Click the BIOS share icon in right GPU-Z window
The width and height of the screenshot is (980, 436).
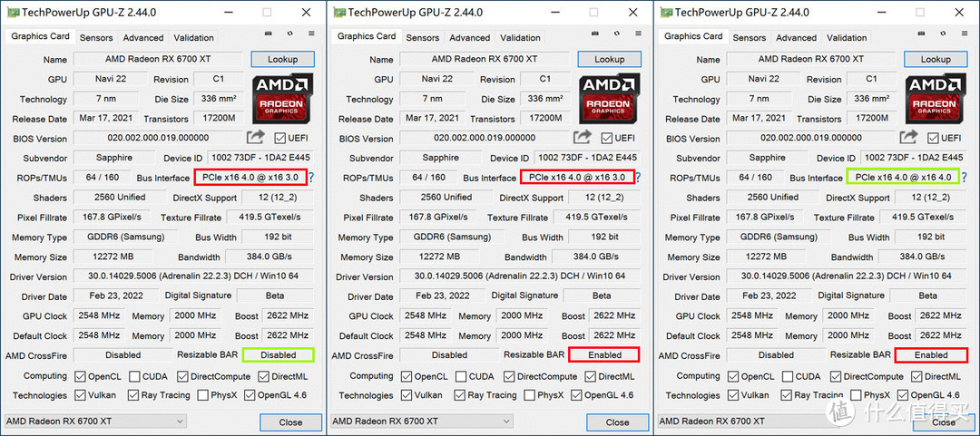909,138
